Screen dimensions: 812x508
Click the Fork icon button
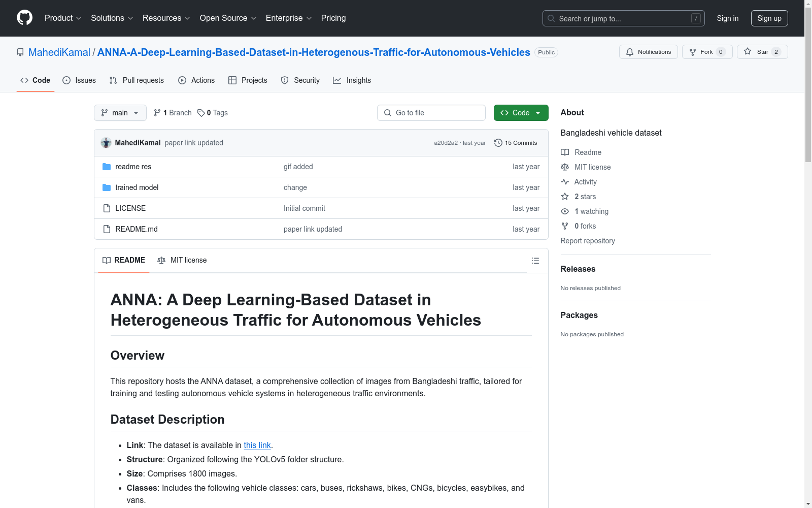tap(693, 52)
